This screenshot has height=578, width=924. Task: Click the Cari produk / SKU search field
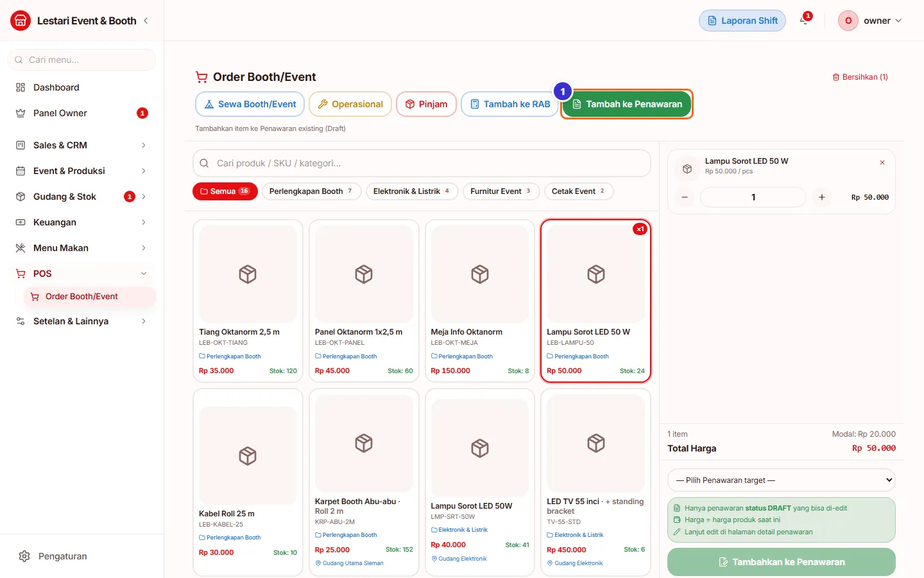tap(422, 163)
